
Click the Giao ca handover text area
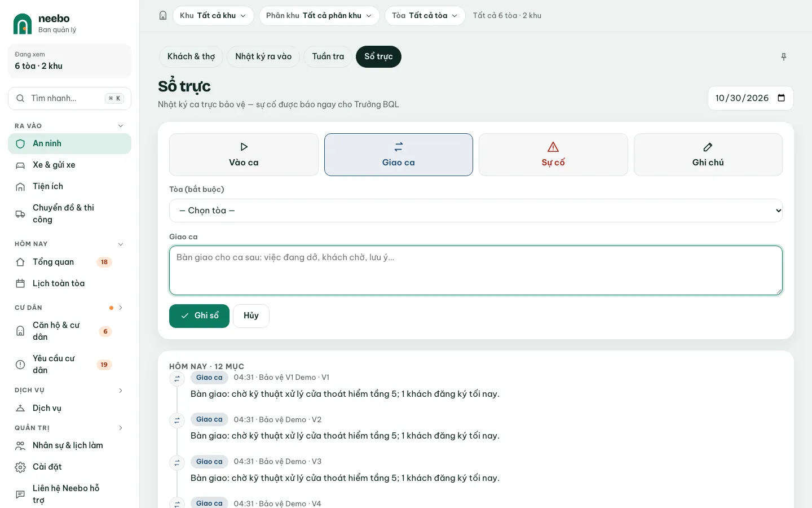(476, 270)
